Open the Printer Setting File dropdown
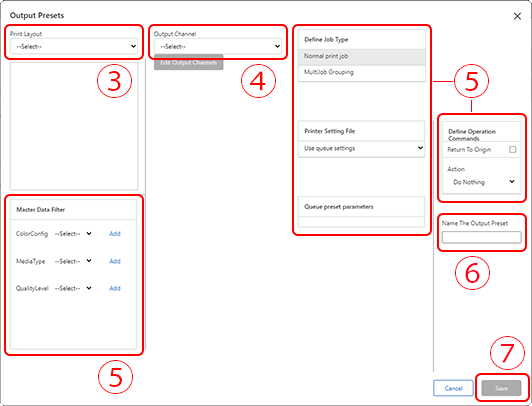Screen dimensions: 532x406 pyautogui.click(x=362, y=149)
